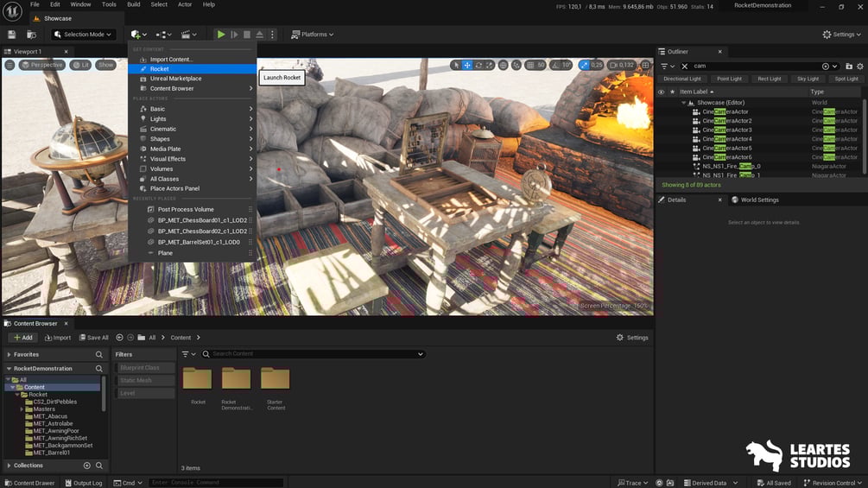
Task: Click the viewport layout maximize icon
Action: tap(645, 66)
